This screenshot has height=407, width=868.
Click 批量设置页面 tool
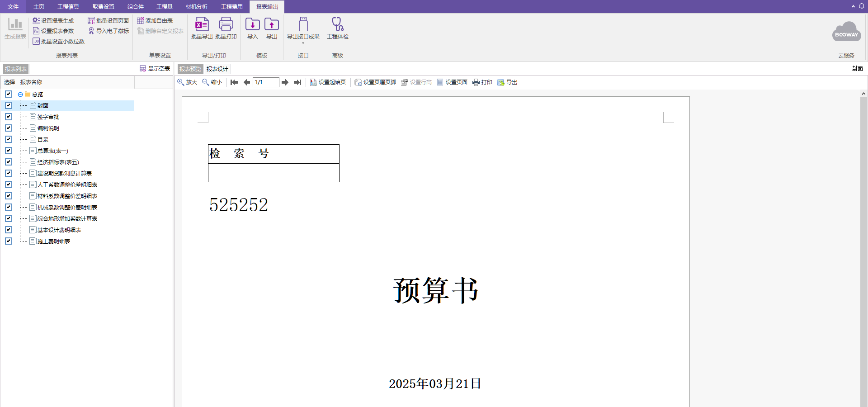pyautogui.click(x=108, y=20)
